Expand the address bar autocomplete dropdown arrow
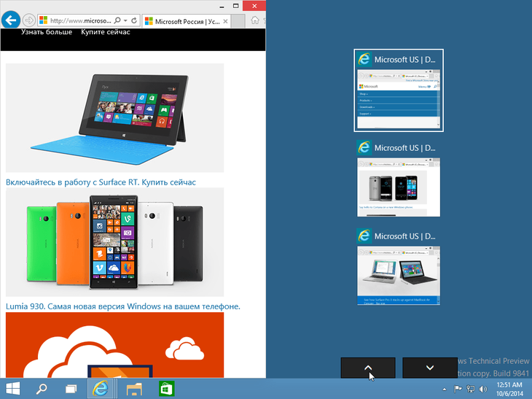Viewport: 532px width, 399px height. coord(126,20)
